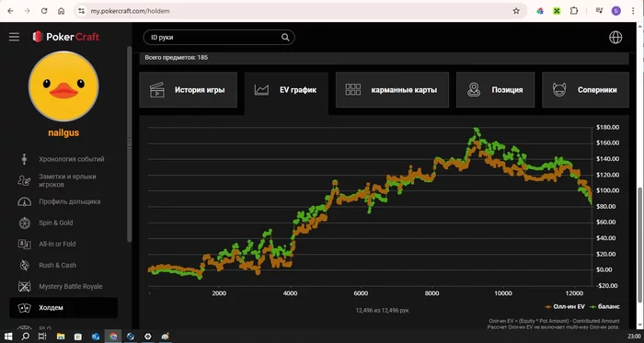Select Холдем in sidebar
The width and height of the screenshot is (644, 343).
[x=63, y=308]
